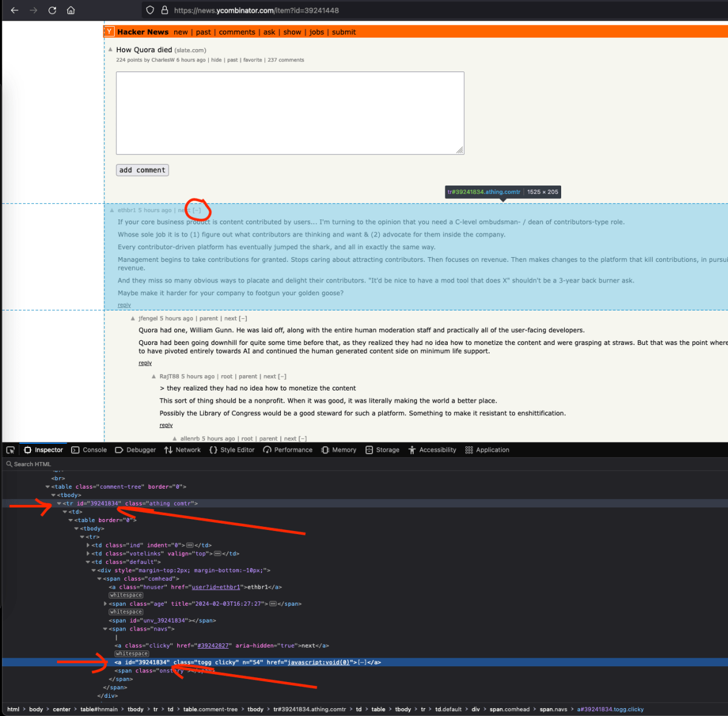
Task: Upvote the comment by RajT88
Action: click(x=154, y=376)
